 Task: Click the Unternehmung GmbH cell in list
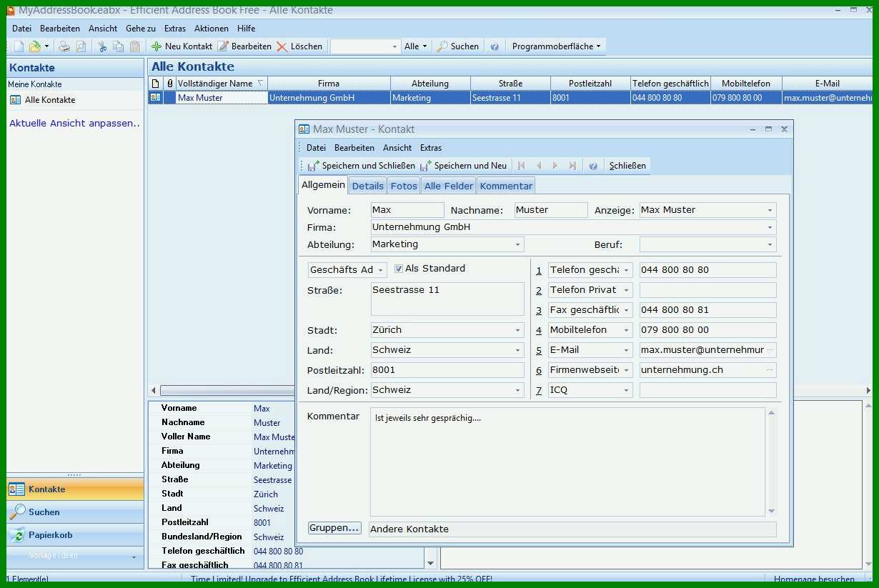329,98
